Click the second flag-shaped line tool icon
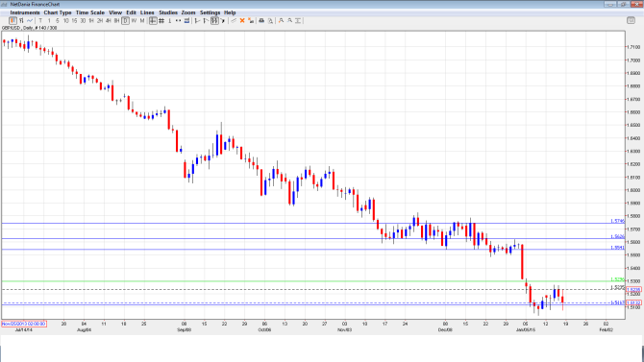Image resolution: width=644 pixels, height=362 pixels. [206, 20]
